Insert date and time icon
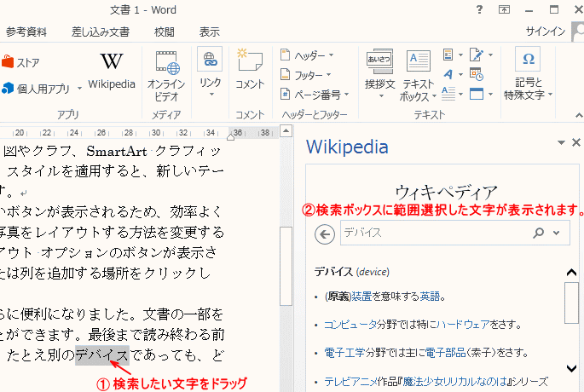 (477, 74)
